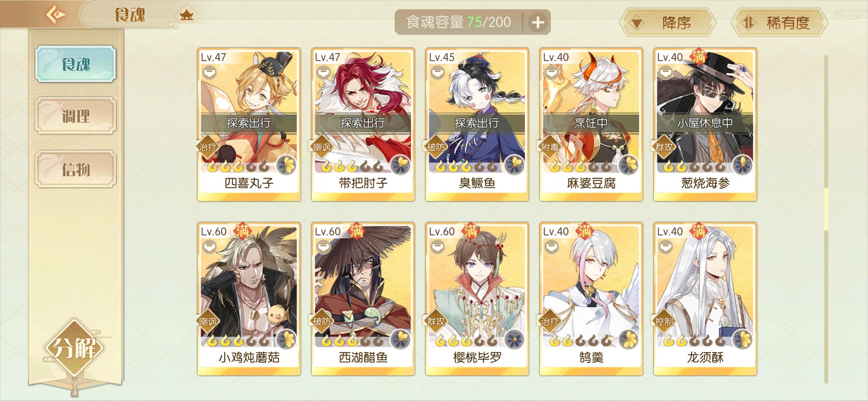
Task: Switch to the 信物 tab
Action: tap(76, 169)
